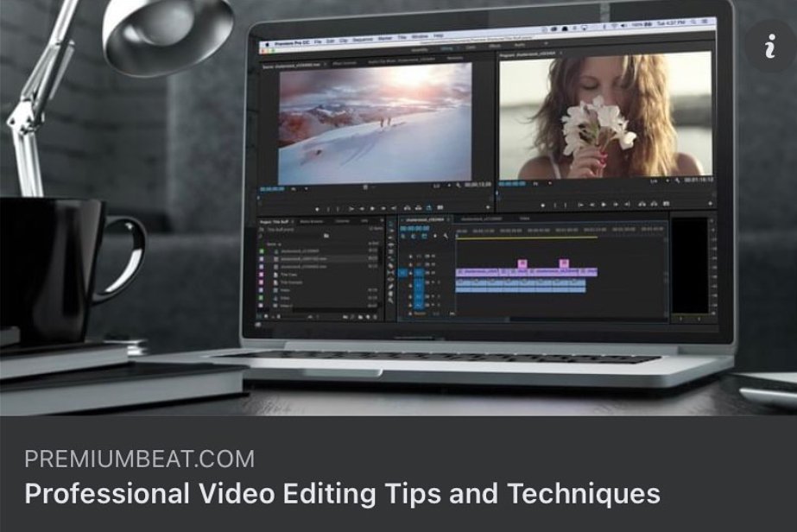Image resolution: width=797 pixels, height=532 pixels.
Task: Delete selection with Project panel trash icon
Action: 375,317
